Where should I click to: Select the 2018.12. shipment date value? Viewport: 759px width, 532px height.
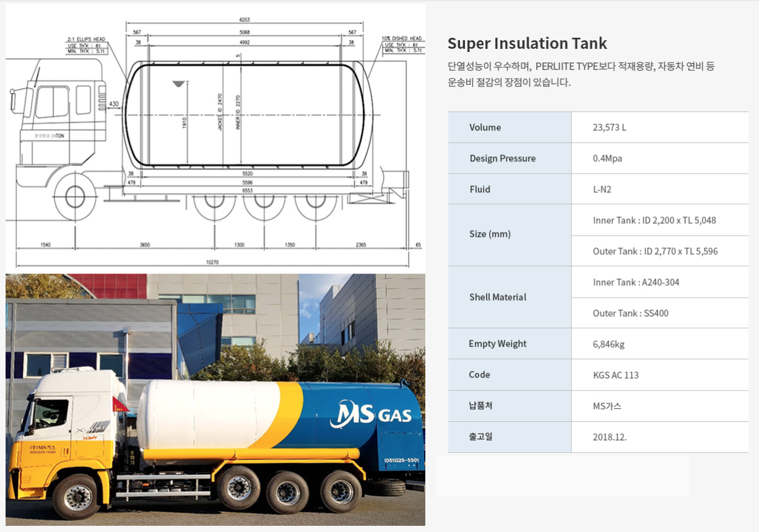(609, 437)
